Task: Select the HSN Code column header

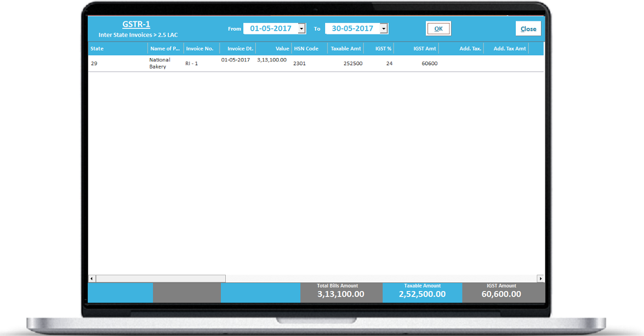Action: [x=310, y=48]
